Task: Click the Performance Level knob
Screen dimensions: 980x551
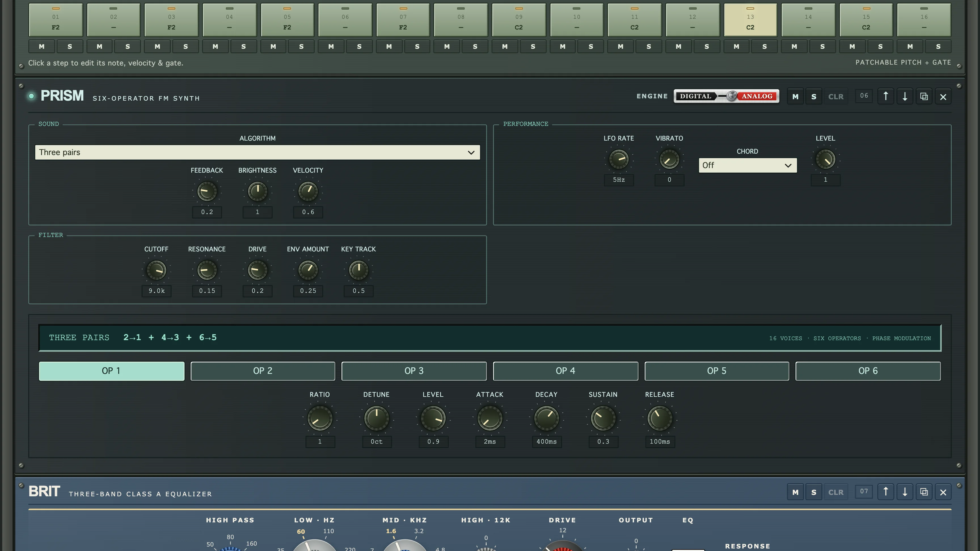Action: (x=825, y=159)
